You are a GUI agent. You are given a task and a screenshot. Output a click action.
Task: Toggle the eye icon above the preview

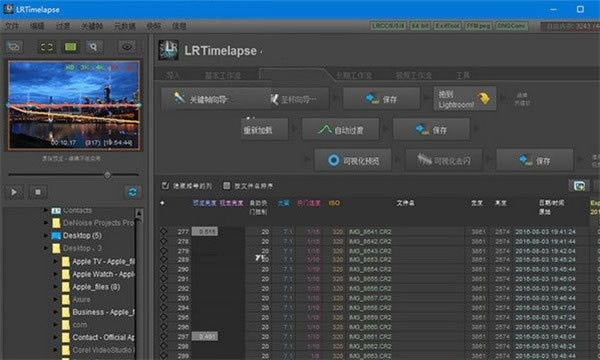pyautogui.click(x=127, y=47)
